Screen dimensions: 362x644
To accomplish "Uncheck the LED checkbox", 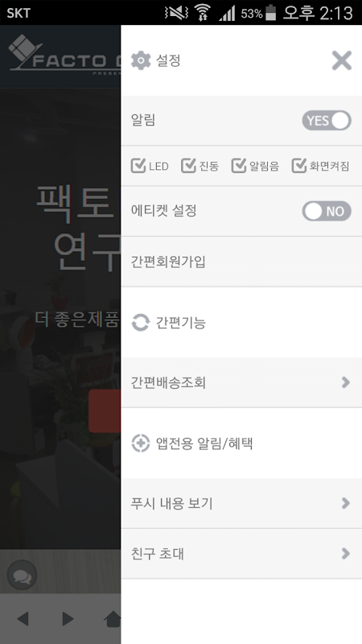I will tap(138, 166).
